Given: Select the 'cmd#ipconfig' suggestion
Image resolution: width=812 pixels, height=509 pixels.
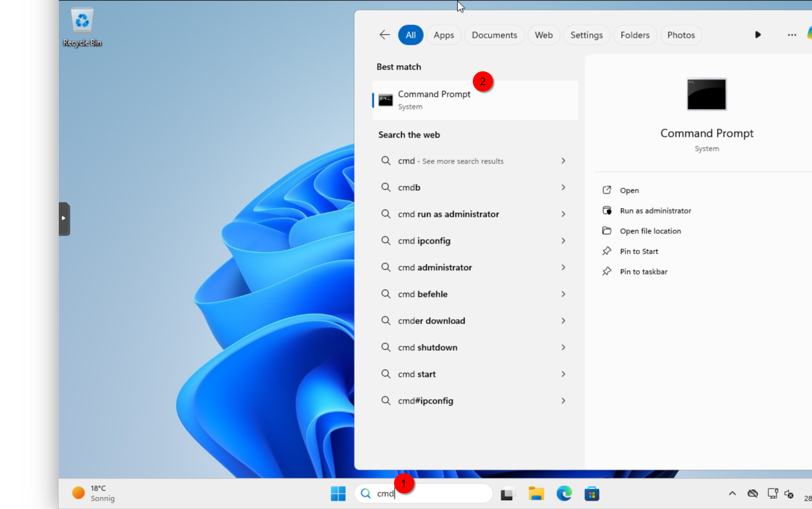Looking at the screenshot, I should (x=475, y=401).
